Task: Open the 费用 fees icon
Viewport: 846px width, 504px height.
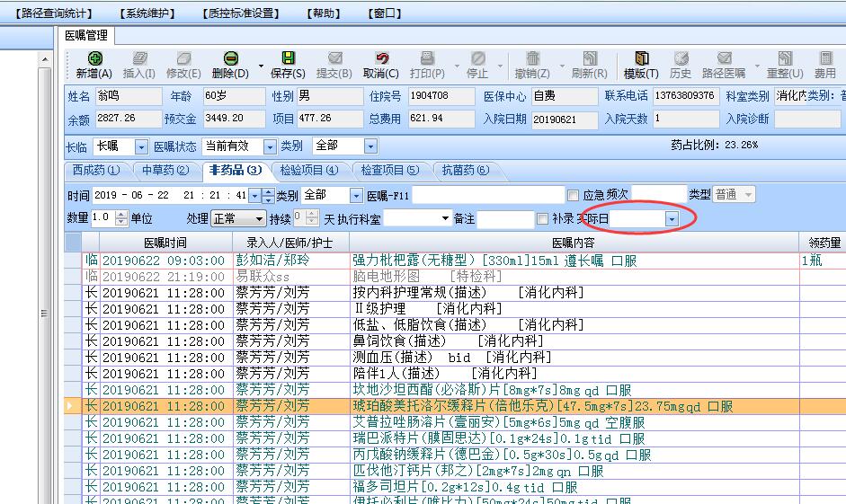Action: (825, 58)
